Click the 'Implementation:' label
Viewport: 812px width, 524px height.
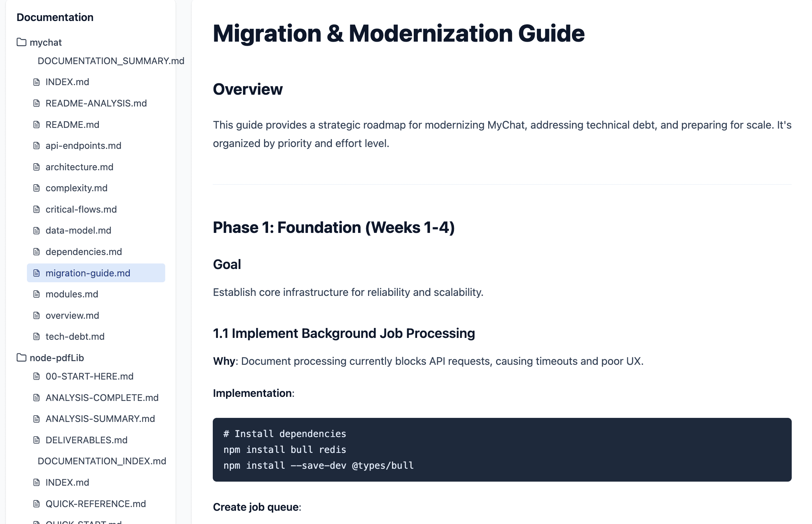click(254, 393)
